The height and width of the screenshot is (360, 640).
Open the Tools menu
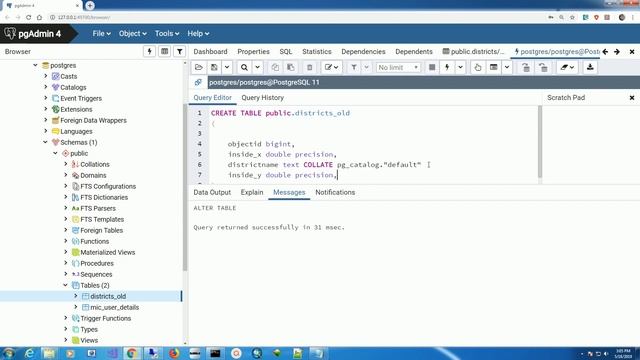pyautogui.click(x=167, y=33)
